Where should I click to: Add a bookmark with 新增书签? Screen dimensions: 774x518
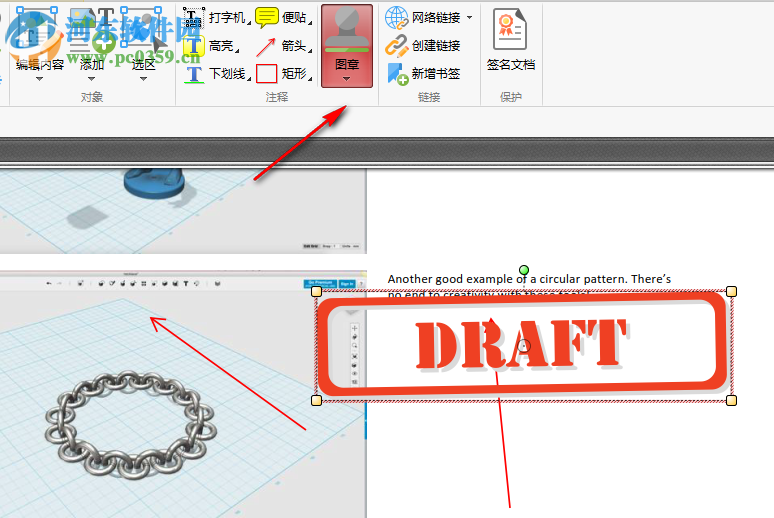tap(423, 74)
